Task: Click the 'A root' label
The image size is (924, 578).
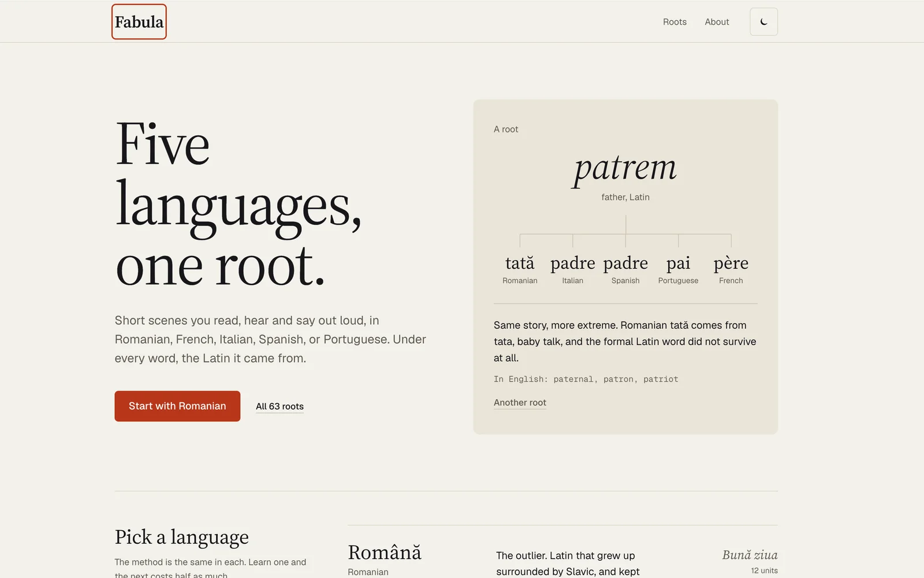Action: point(506,129)
